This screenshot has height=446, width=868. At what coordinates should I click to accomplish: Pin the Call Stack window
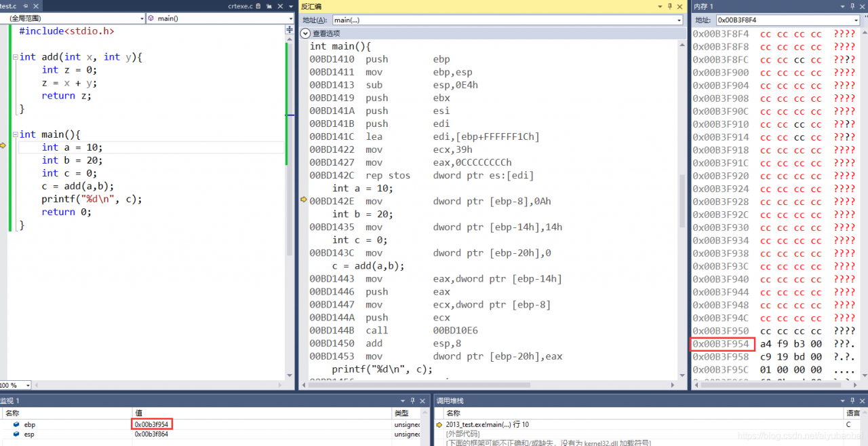click(852, 401)
